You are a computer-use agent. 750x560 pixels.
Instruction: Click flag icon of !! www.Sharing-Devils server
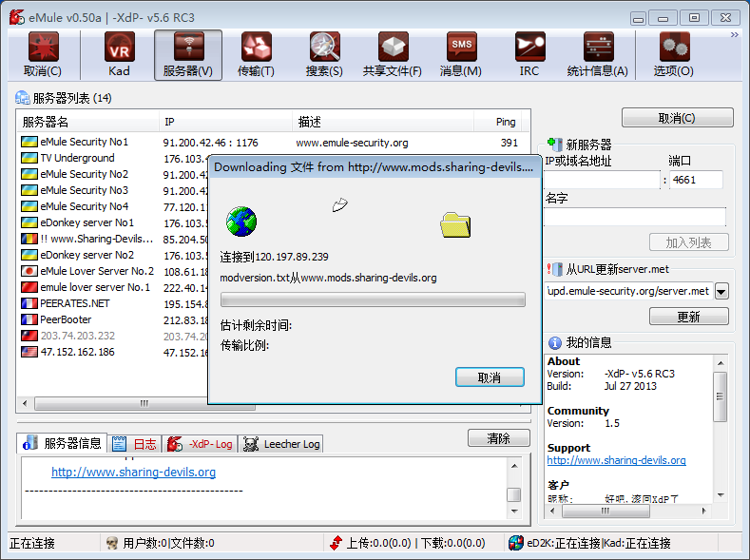point(29,238)
